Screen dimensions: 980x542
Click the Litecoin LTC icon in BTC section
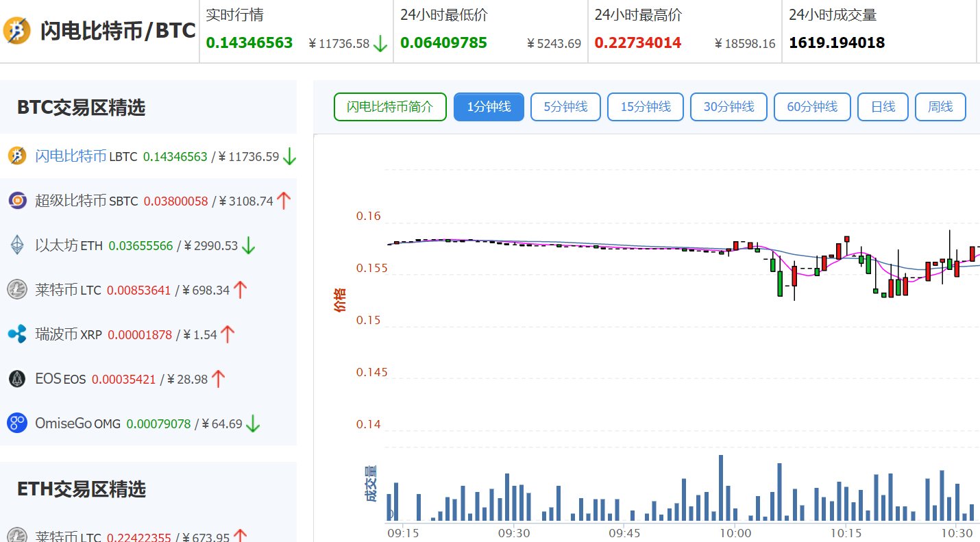tap(17, 290)
